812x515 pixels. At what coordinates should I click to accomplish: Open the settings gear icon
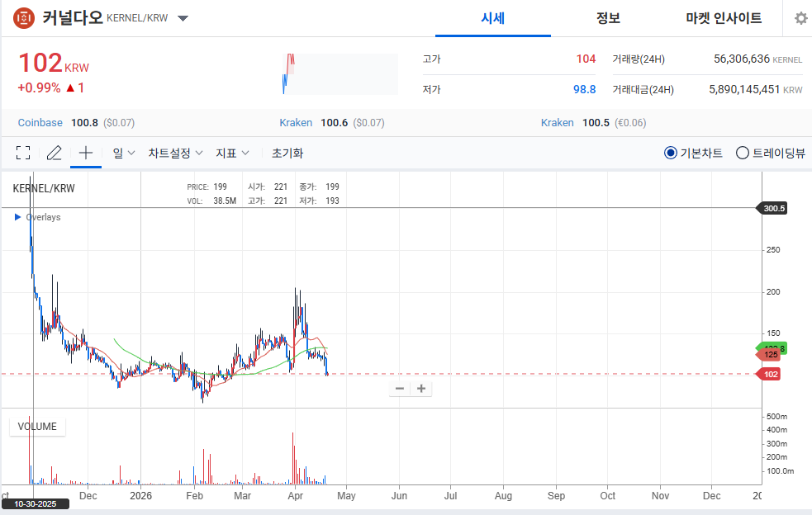[800, 18]
